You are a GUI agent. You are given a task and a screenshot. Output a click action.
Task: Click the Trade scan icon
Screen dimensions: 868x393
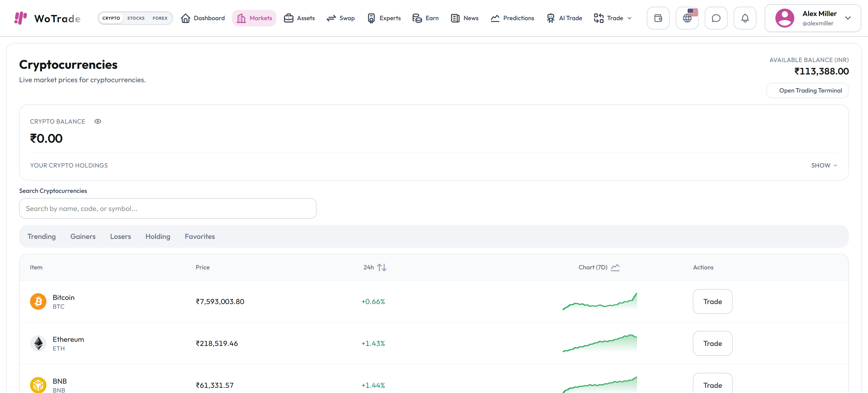click(599, 18)
